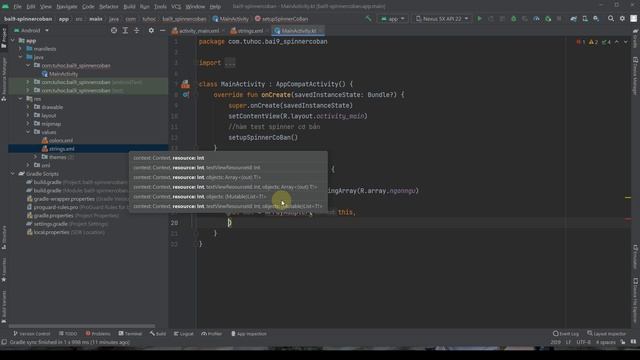Image resolution: width=640 pixels, height=360 pixels.
Task: Open the Project tool window side tab
Action: pyautogui.click(x=4, y=38)
